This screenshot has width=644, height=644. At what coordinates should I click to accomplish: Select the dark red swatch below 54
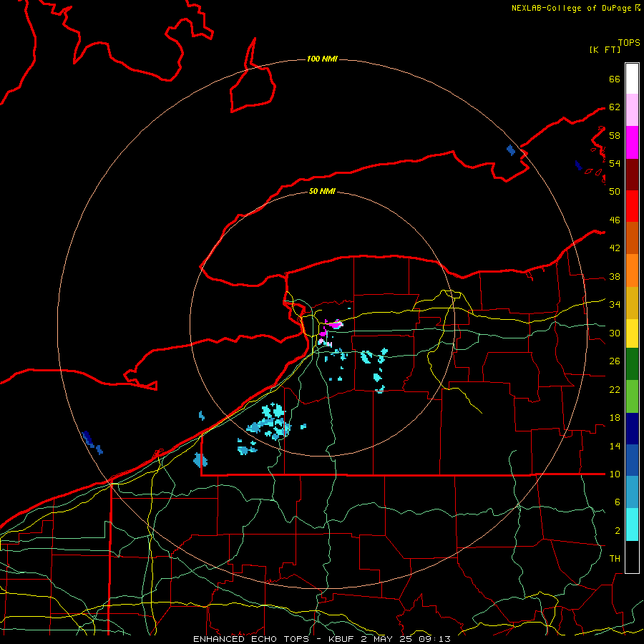(632, 175)
